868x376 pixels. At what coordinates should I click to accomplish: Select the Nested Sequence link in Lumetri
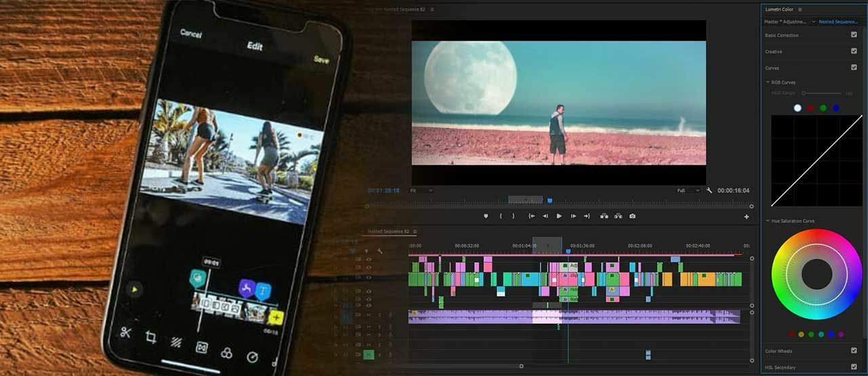[x=838, y=22]
